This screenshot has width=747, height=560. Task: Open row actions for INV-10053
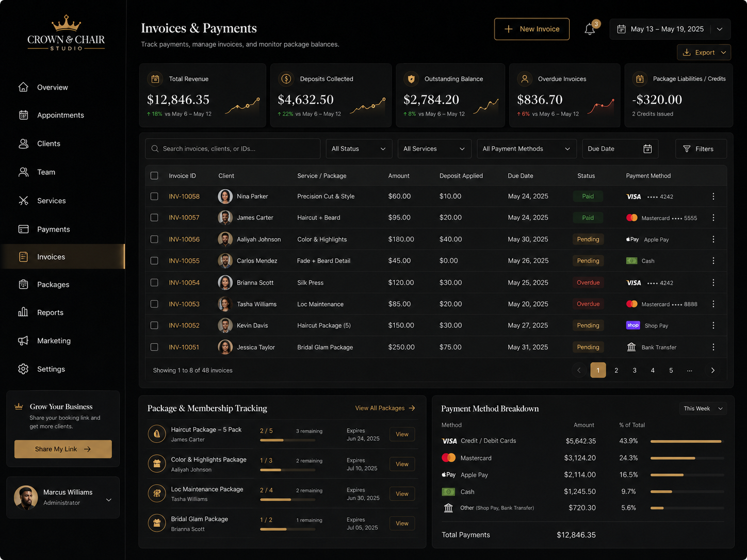click(x=713, y=304)
